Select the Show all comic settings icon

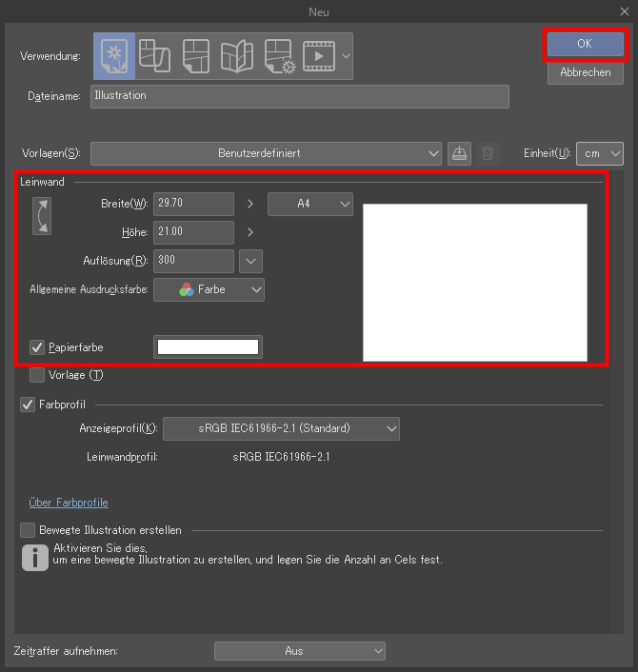[x=280, y=56]
